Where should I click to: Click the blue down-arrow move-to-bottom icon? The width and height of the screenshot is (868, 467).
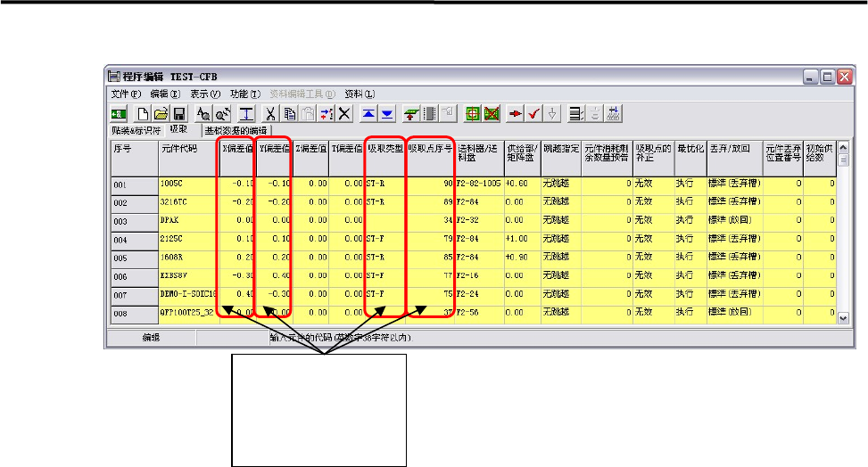click(386, 114)
